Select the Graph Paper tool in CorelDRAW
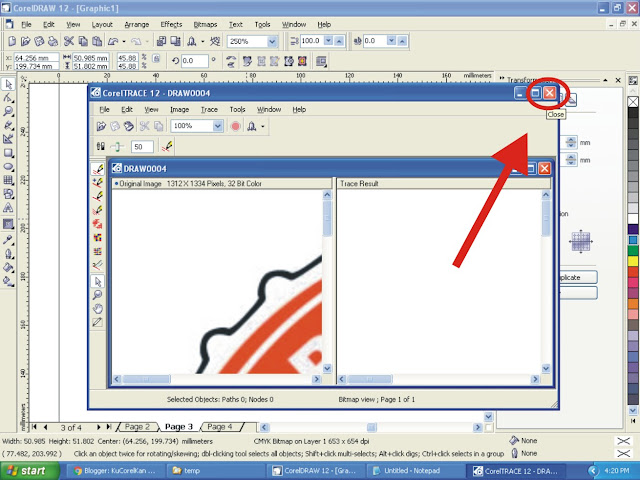 [8, 180]
